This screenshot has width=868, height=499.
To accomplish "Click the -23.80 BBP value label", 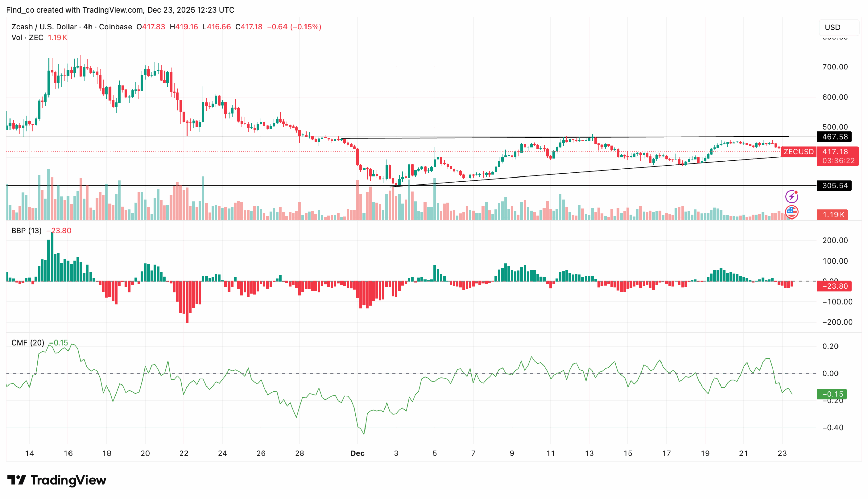I will tap(834, 286).
